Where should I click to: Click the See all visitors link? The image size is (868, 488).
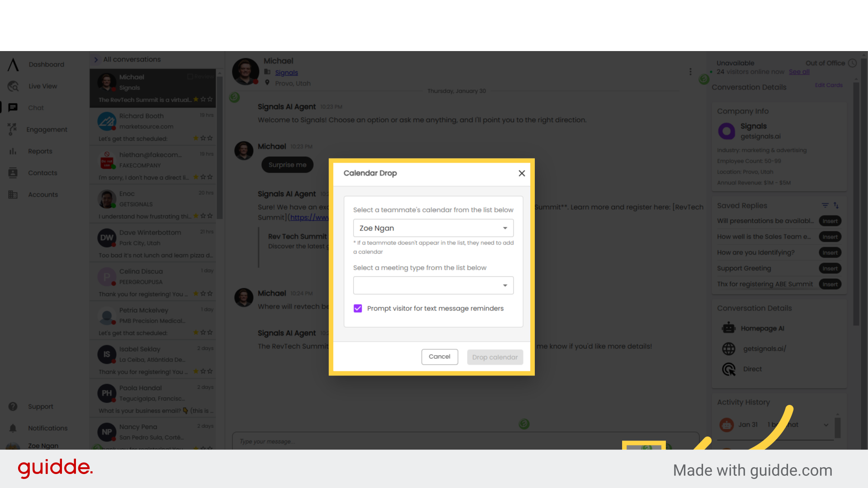(x=799, y=72)
